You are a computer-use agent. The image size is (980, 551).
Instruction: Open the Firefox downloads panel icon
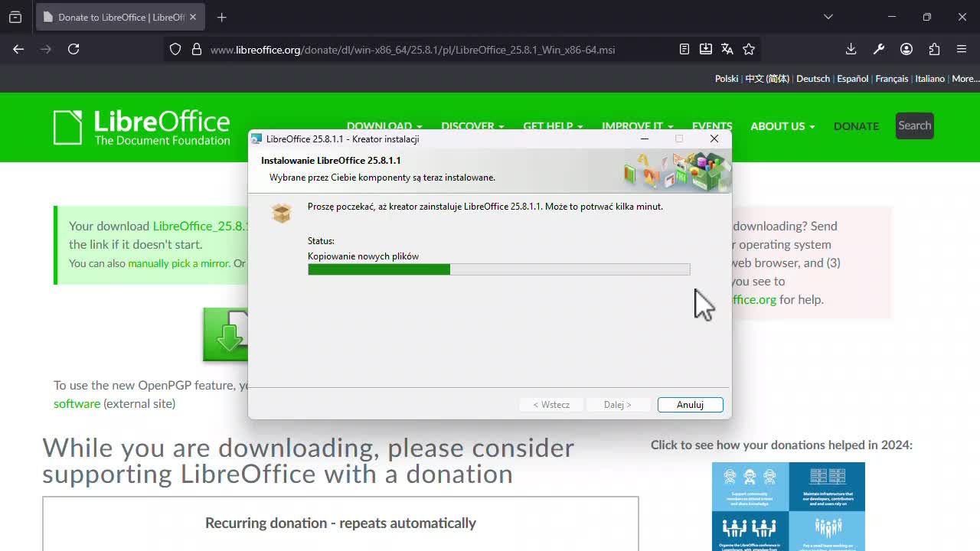pyautogui.click(x=851, y=49)
